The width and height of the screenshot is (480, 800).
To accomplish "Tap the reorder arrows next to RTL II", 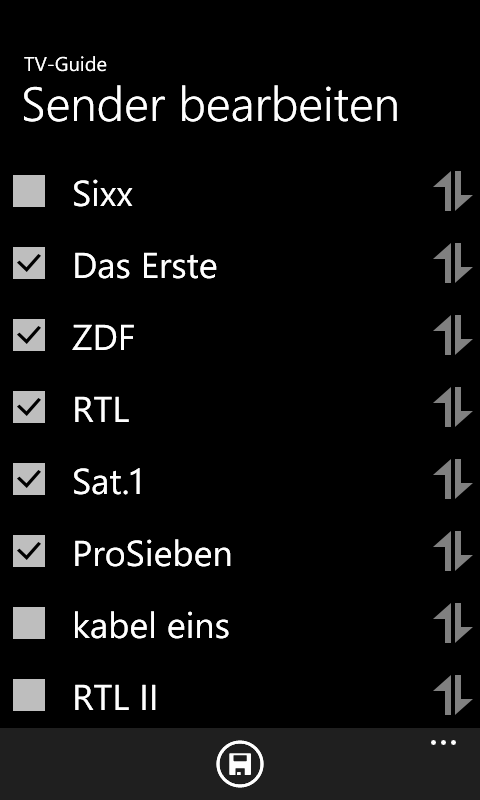I will click(452, 695).
